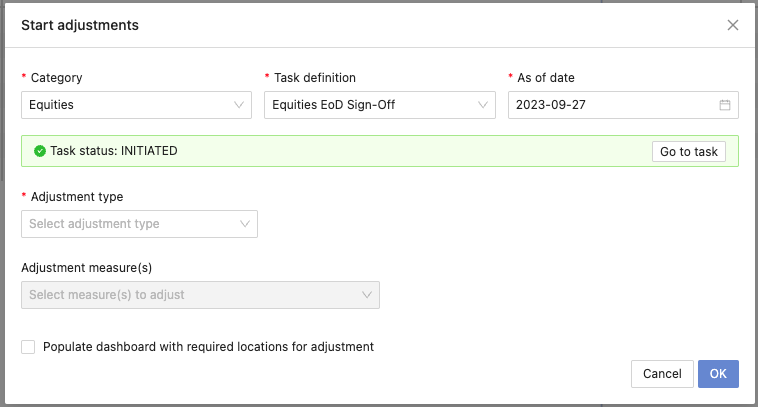Click the Go to task button
758x407 pixels.
click(x=688, y=152)
